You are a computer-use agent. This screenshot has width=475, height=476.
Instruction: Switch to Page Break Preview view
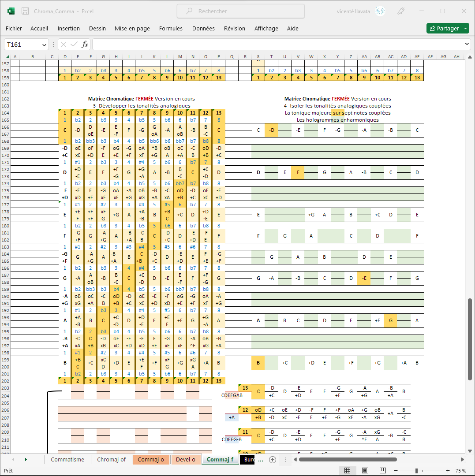[x=382, y=471]
